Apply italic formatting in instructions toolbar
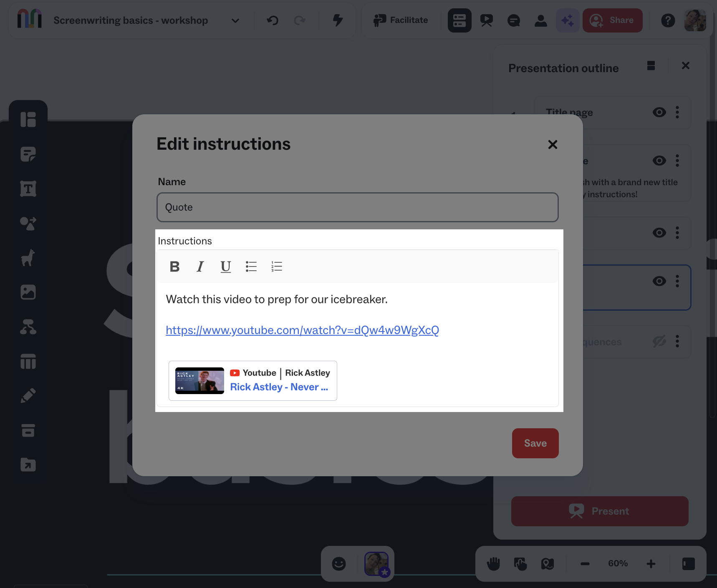The width and height of the screenshot is (717, 588). tap(200, 266)
